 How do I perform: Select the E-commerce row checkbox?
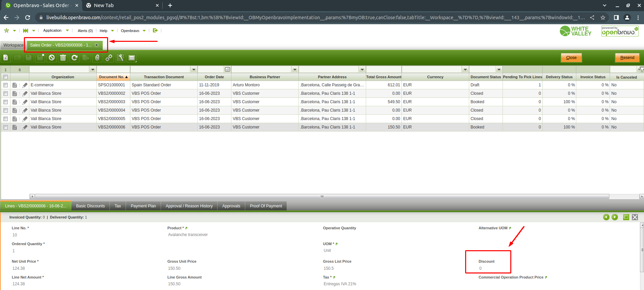[x=5, y=85]
